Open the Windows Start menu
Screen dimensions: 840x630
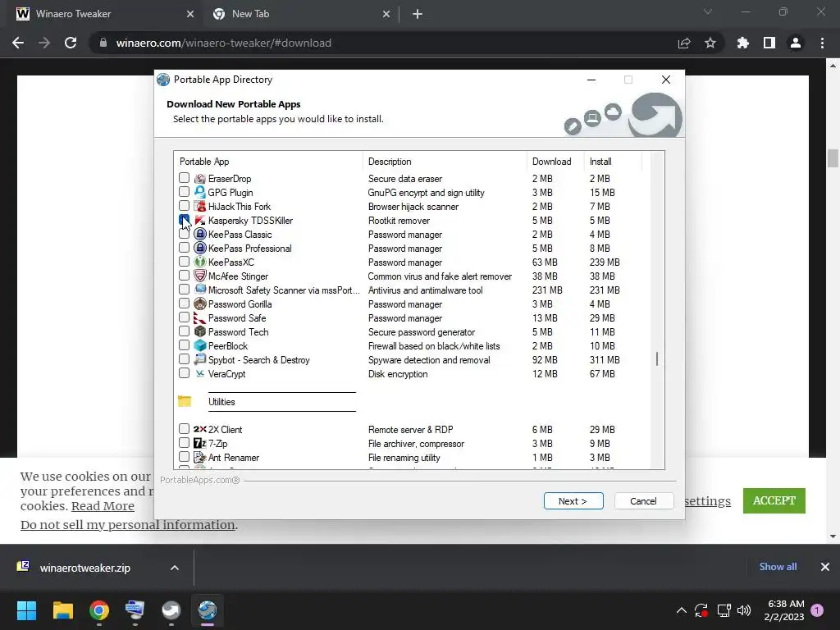coord(26,610)
